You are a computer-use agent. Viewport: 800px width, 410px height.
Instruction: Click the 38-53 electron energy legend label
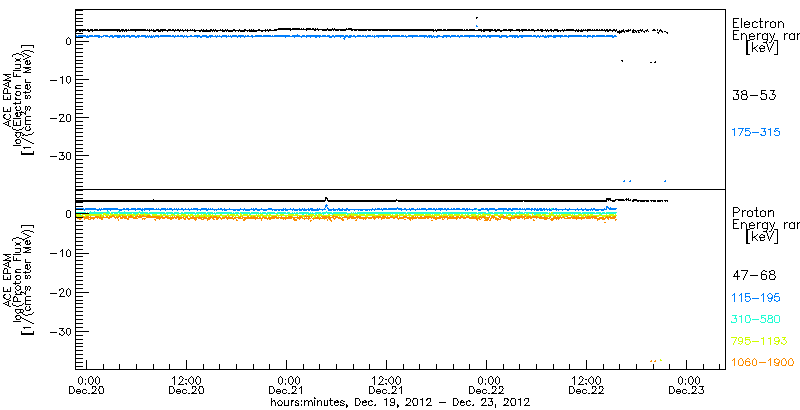tap(754, 95)
